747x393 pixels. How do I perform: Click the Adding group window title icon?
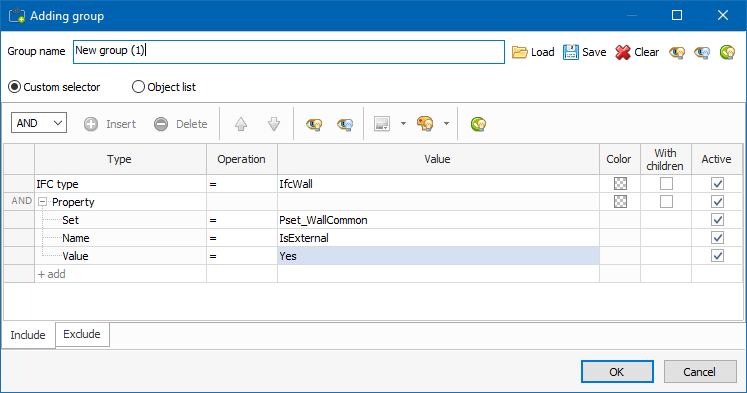pyautogui.click(x=17, y=16)
